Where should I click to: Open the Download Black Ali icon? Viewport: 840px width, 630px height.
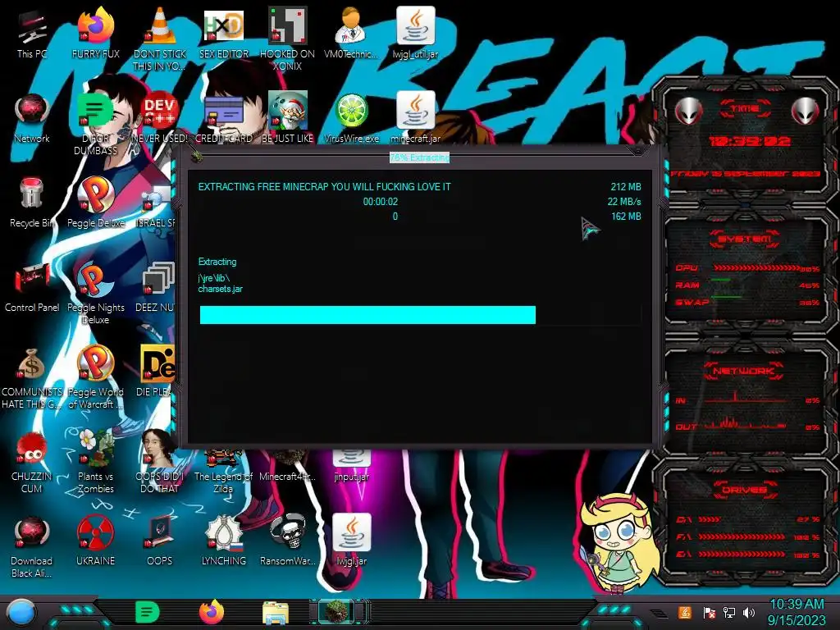[x=32, y=547]
